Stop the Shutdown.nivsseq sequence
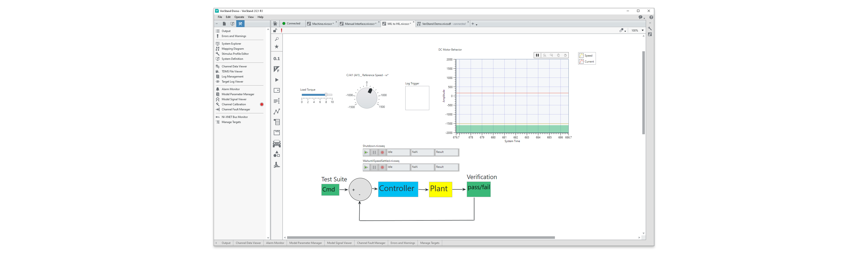 [382, 152]
